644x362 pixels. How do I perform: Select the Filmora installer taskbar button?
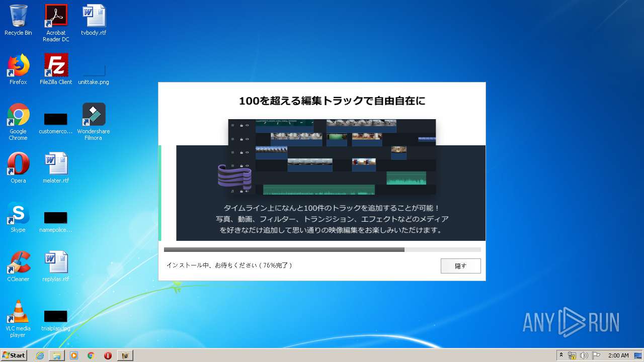pos(125,355)
